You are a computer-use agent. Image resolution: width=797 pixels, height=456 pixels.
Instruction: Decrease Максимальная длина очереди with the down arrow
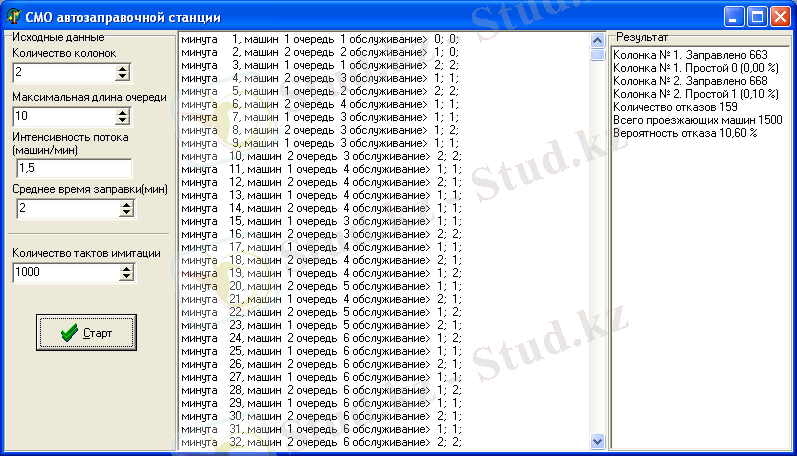pos(122,121)
